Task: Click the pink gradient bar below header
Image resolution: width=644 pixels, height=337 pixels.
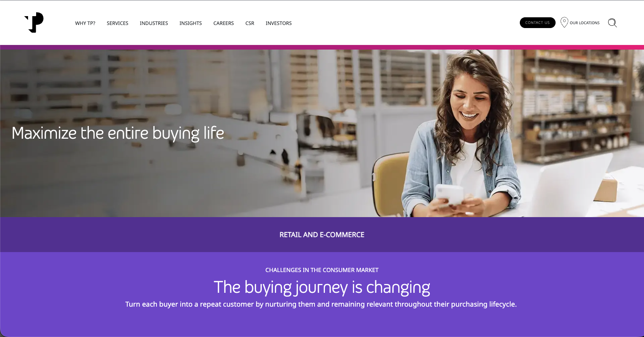Action: point(322,47)
